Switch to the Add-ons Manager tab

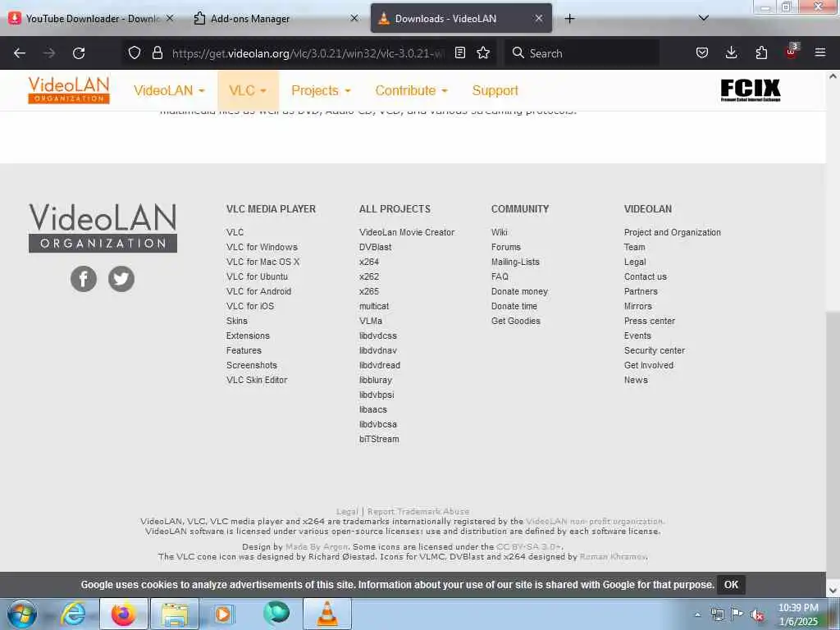click(275, 19)
